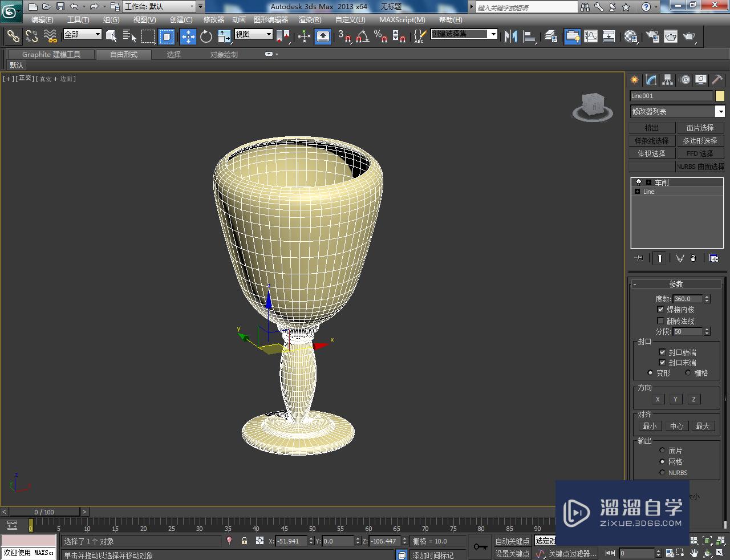The width and height of the screenshot is (730, 560).
Task: Click the Align tool icon
Action: [529, 36]
